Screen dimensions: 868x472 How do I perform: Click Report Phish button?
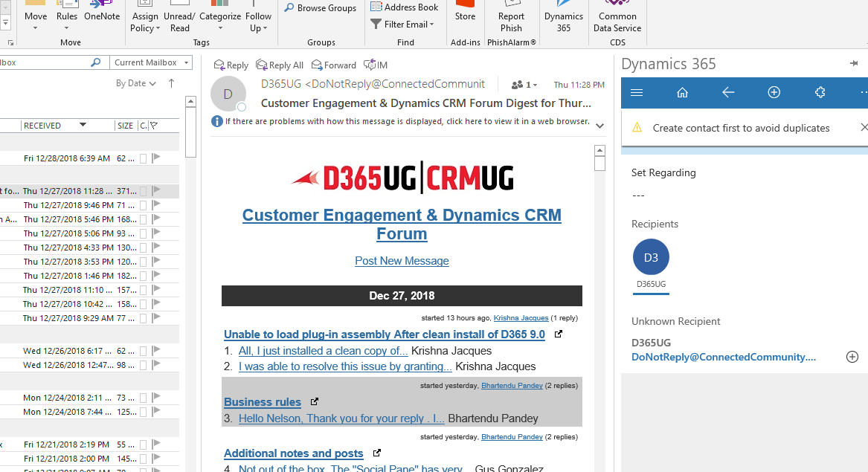(511, 18)
